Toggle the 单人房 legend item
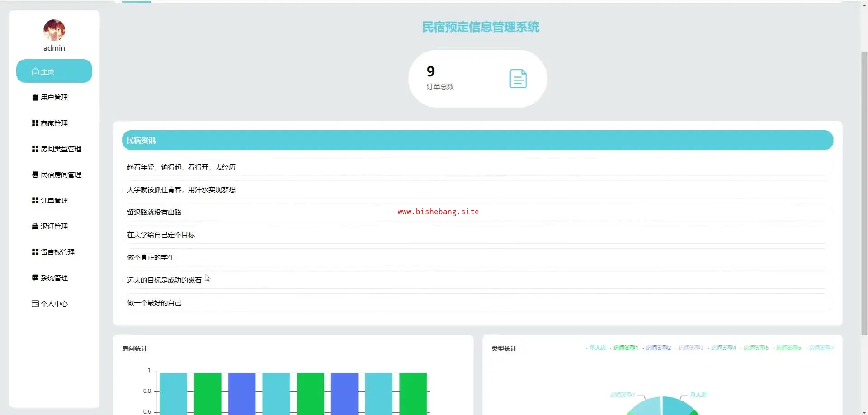868x415 pixels. pos(596,348)
